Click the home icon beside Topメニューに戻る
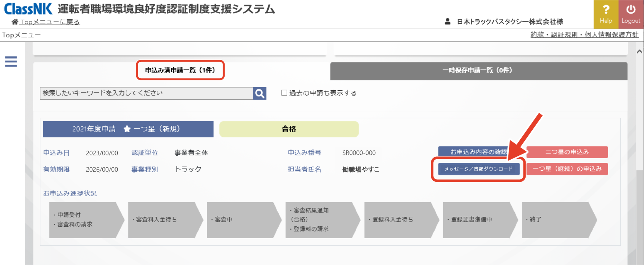Viewport: 644px width, 265px height. point(15,22)
